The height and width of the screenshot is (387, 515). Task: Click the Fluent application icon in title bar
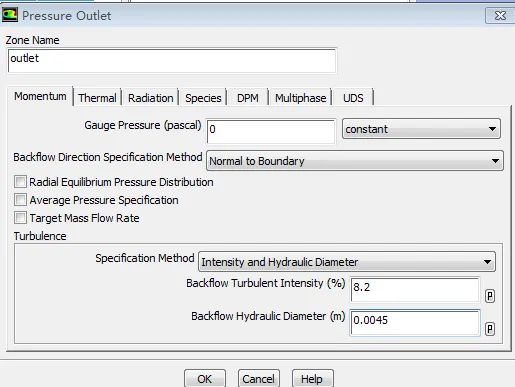pos(9,15)
